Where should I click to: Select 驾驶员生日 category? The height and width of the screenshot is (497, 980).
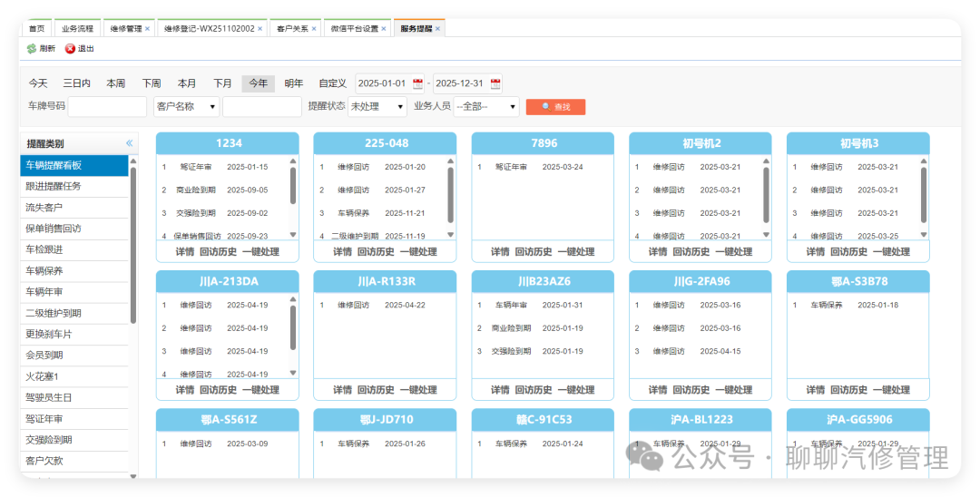click(x=74, y=398)
